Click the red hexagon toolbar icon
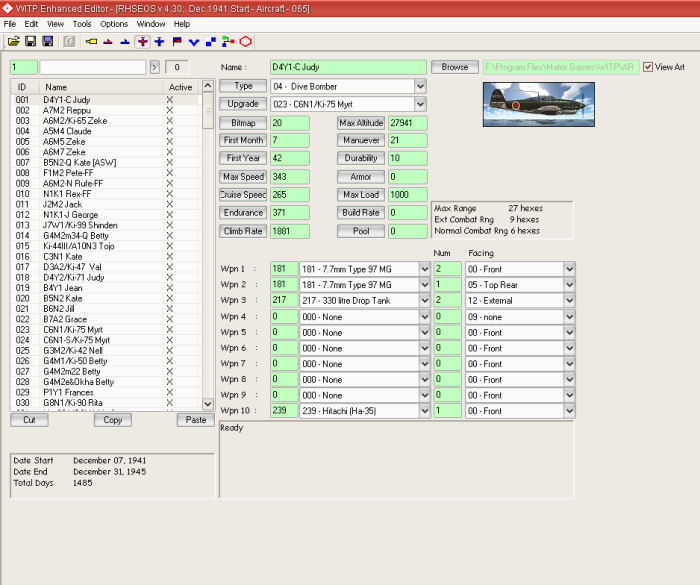 coord(245,41)
